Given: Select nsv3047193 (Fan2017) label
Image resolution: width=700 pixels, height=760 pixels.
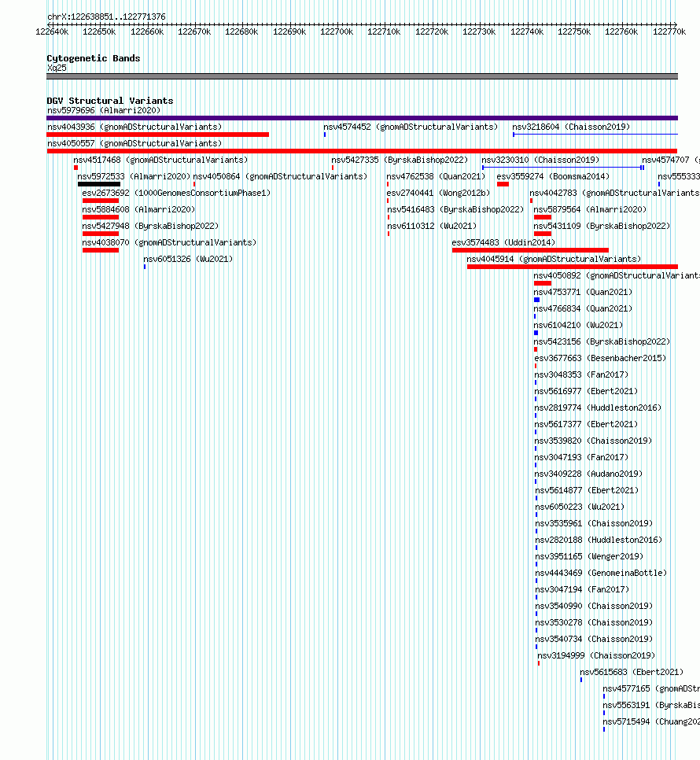Looking at the screenshot, I should [581, 456].
